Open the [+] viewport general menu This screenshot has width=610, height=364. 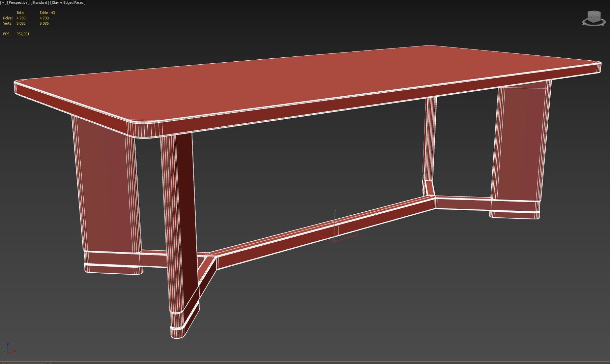coord(3,3)
